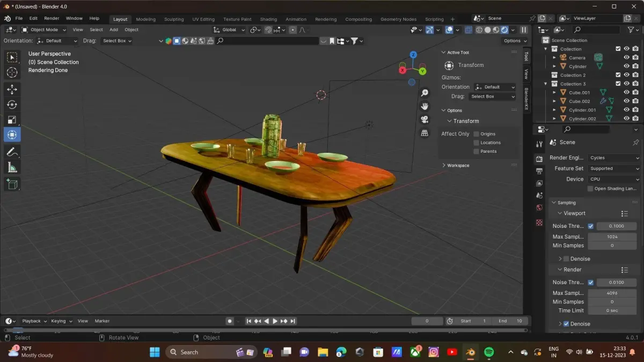Open the Global transform orientation dropdown

229,30
